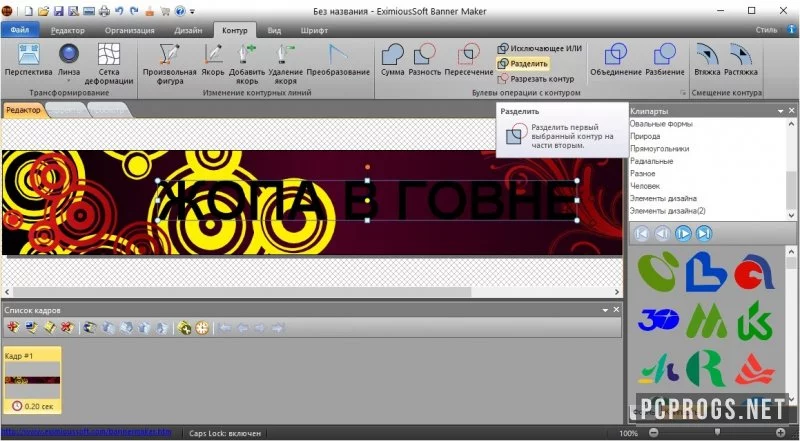Close the Клипарты panel
800x441 pixels.
pyautogui.click(x=791, y=111)
